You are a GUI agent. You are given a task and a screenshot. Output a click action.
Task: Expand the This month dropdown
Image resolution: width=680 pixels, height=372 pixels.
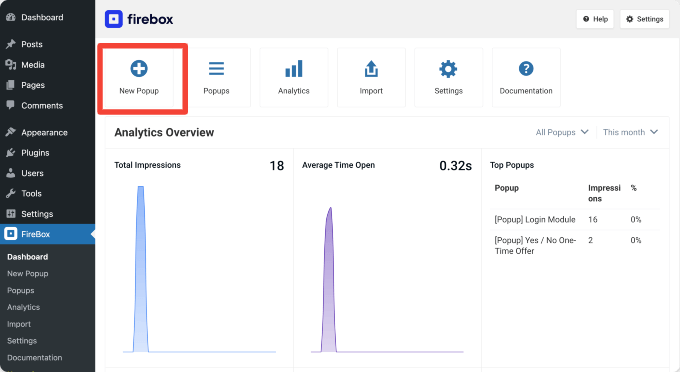630,132
